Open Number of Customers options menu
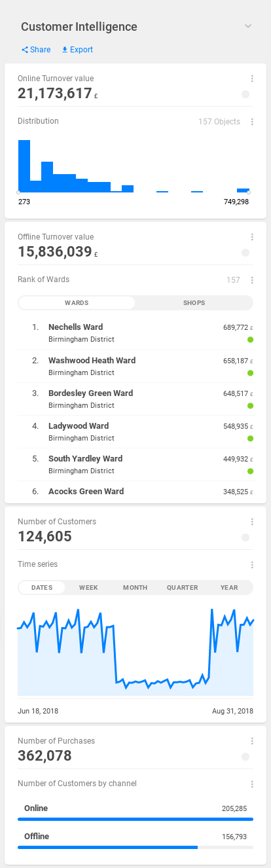The image size is (271, 868). click(252, 522)
